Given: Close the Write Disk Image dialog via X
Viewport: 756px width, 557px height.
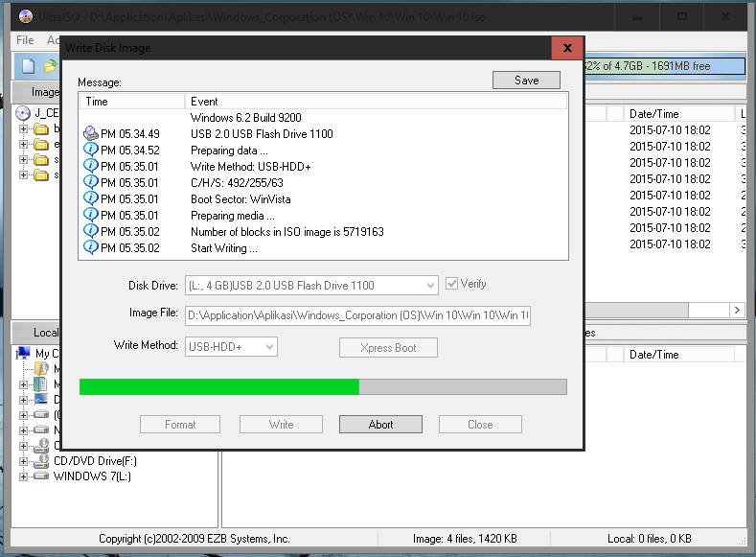Looking at the screenshot, I should pos(567,48).
